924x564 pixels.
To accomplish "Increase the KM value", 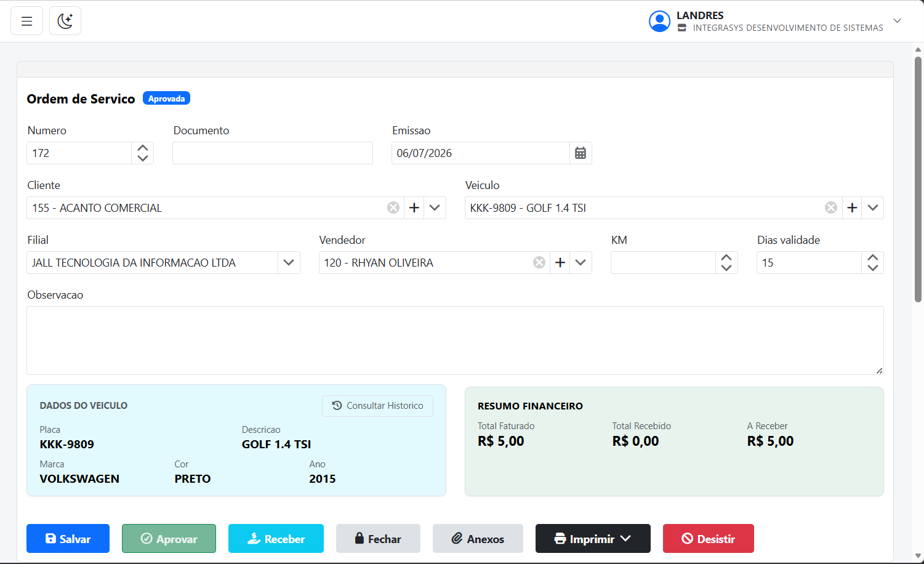I will coord(726,257).
